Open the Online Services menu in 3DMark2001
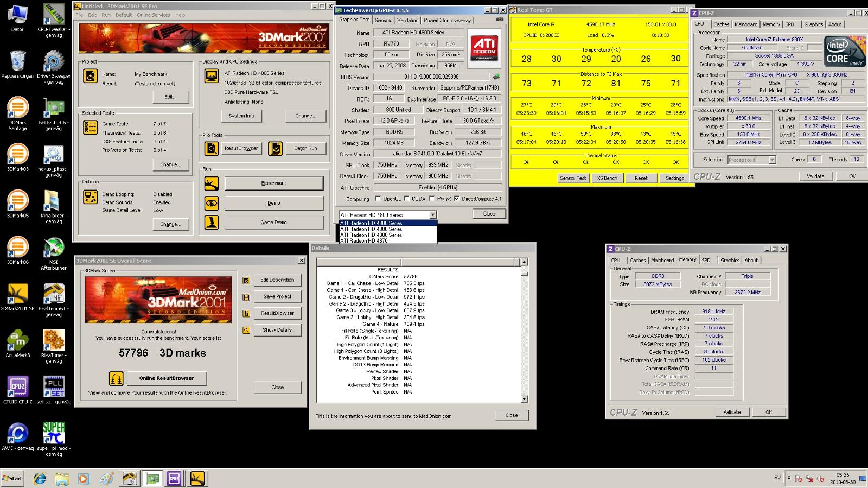The width and height of the screenshot is (868, 488). click(154, 15)
